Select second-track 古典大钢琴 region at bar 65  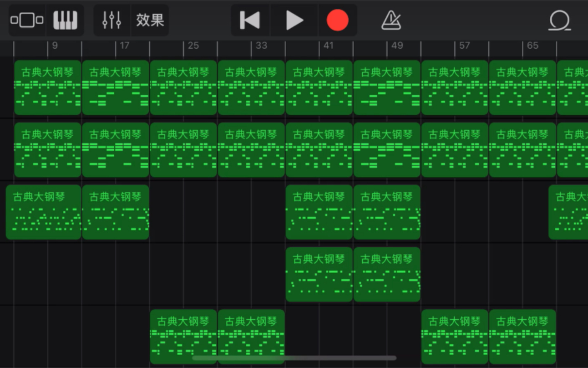(522, 150)
